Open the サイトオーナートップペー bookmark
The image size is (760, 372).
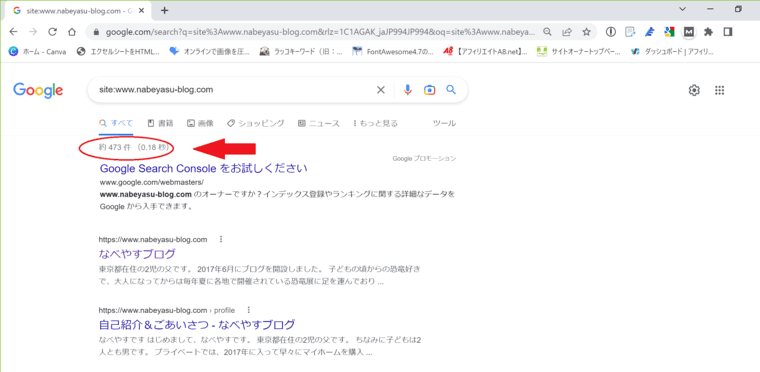click(x=579, y=51)
